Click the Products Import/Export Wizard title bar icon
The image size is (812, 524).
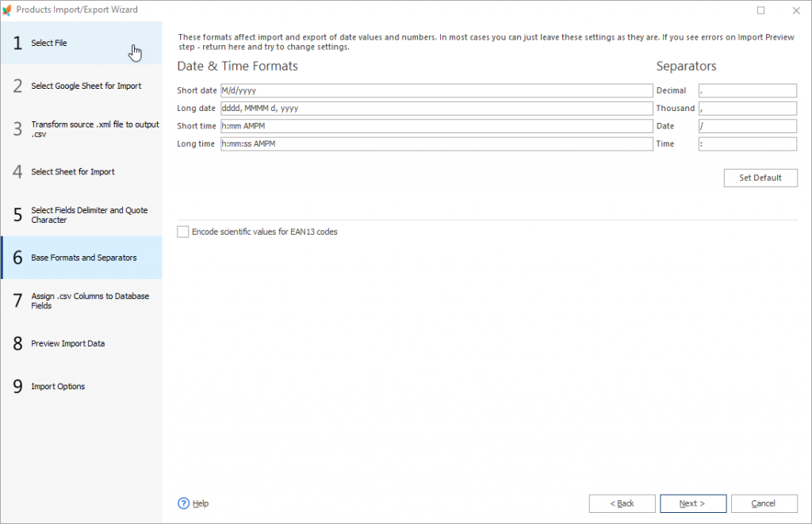point(10,10)
